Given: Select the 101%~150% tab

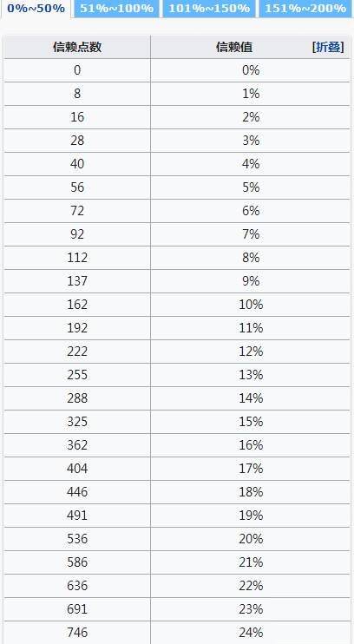Looking at the screenshot, I should [x=209, y=9].
